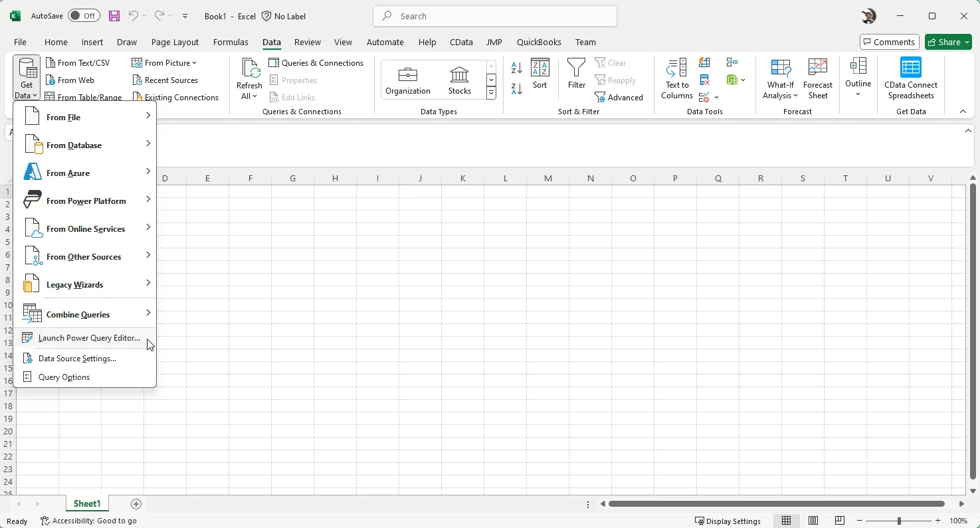This screenshot has width=980, height=528.
Task: Open CData Connect Spreadsheets
Action: (x=910, y=78)
